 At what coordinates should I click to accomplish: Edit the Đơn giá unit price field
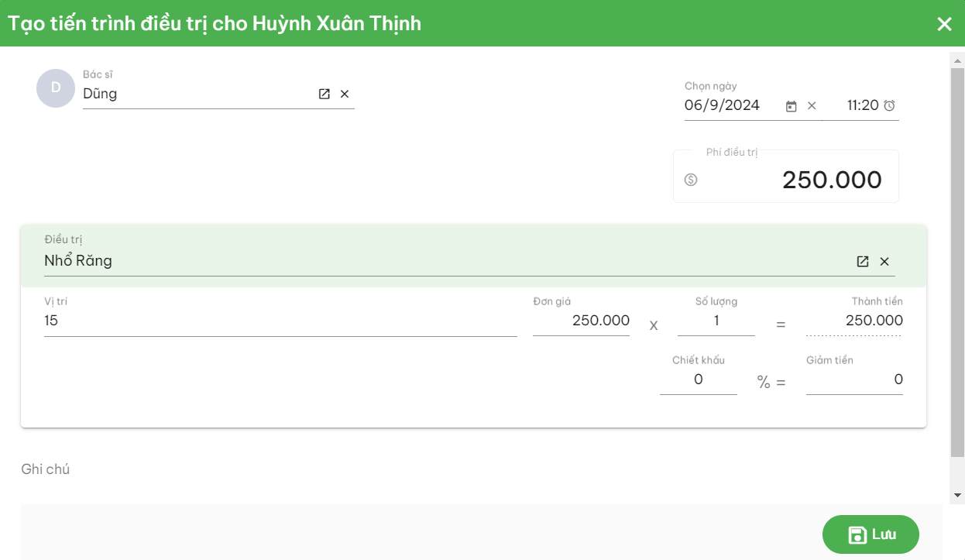(x=581, y=321)
